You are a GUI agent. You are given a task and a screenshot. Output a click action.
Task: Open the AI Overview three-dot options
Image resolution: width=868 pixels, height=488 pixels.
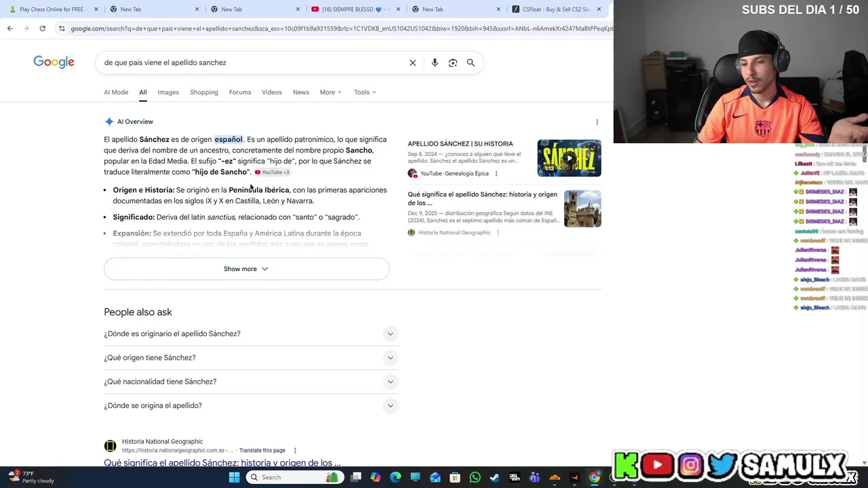597,122
